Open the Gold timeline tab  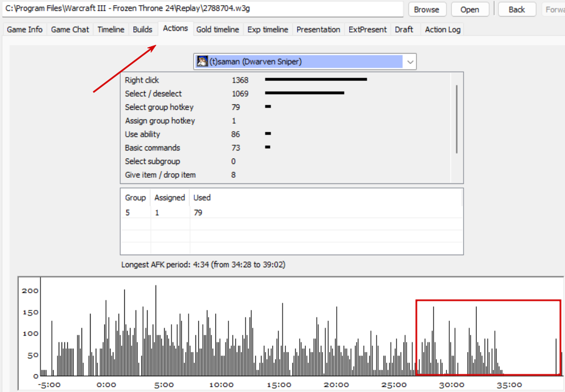point(218,30)
